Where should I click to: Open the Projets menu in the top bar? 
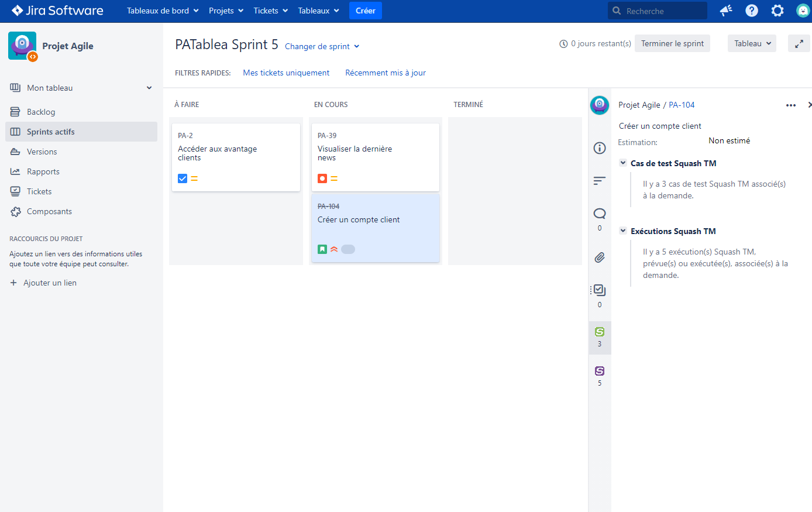226,11
